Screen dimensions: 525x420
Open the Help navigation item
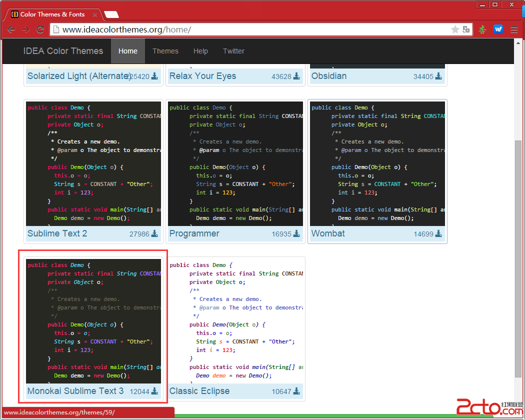pos(200,51)
